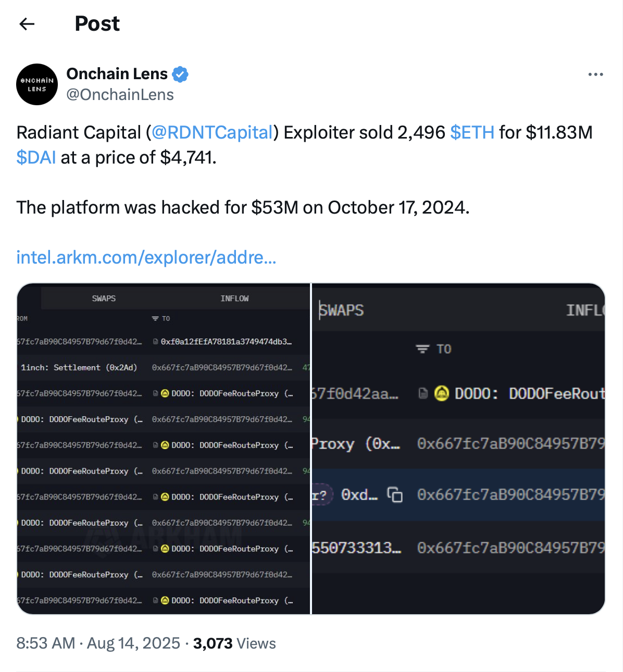Click the post timestamp 8:53 AM Aug 14, 2025
The width and height of the screenshot is (623, 672).
pyautogui.click(x=98, y=643)
